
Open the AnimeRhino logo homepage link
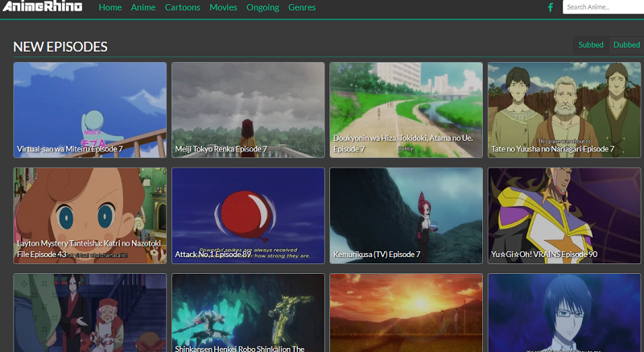point(42,6)
